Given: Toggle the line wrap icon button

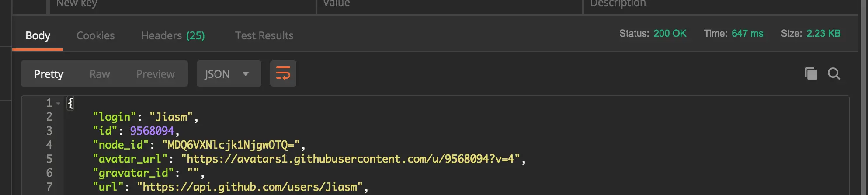Looking at the screenshot, I should pyautogui.click(x=283, y=73).
